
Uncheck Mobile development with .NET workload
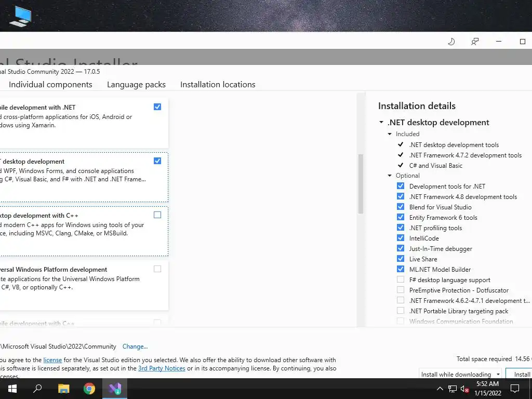pyautogui.click(x=157, y=107)
